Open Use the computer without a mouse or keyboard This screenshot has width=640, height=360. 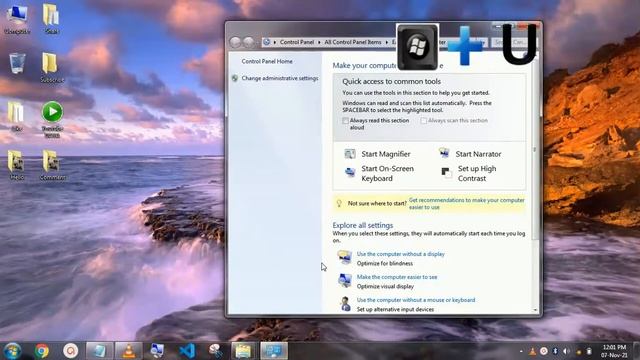coord(416,300)
